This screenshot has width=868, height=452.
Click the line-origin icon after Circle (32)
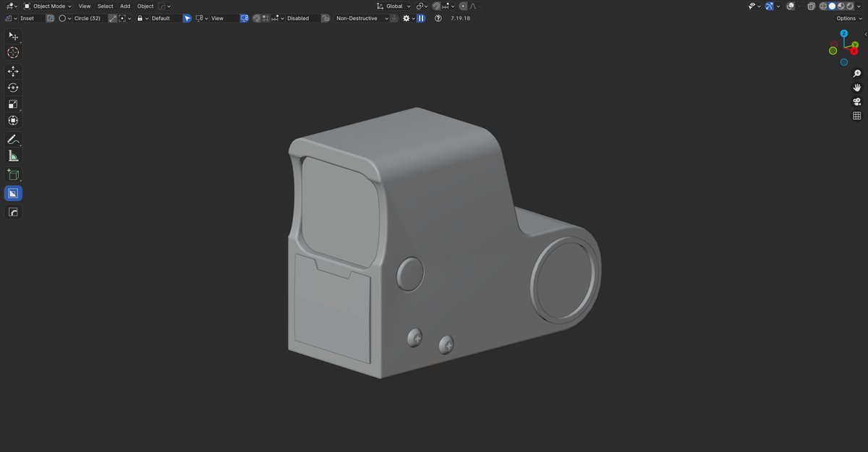coord(112,18)
